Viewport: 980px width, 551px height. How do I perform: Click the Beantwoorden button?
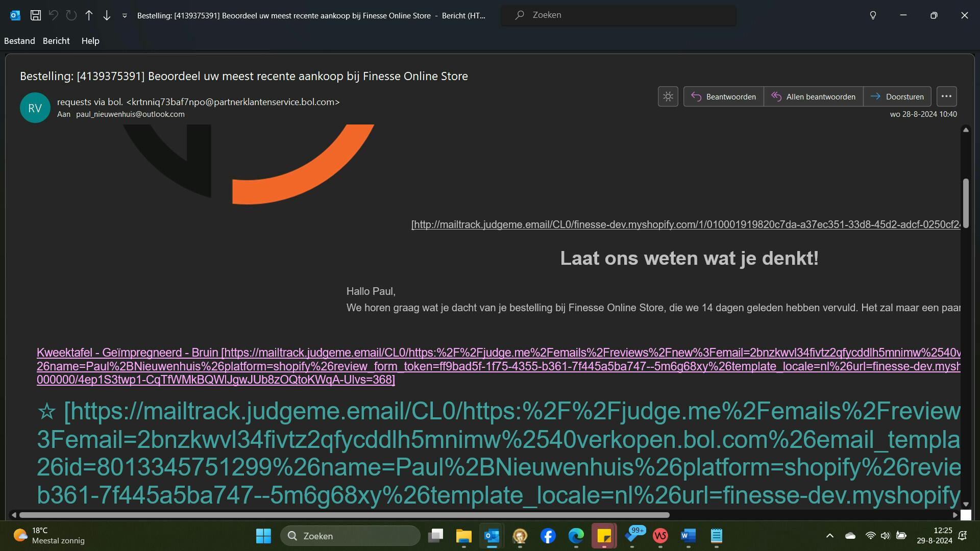(724, 96)
